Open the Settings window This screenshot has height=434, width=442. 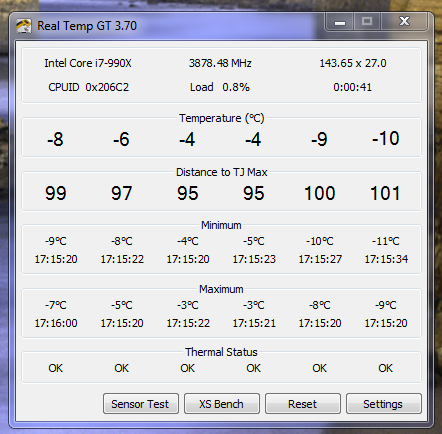[x=384, y=404]
